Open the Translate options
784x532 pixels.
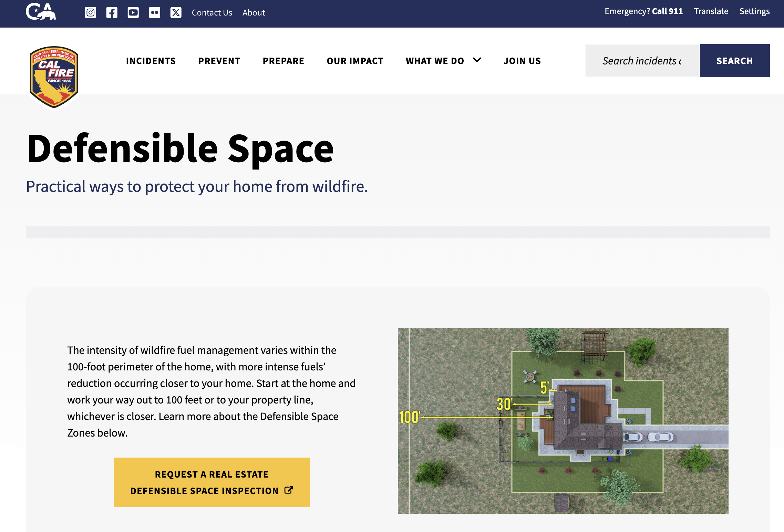(711, 11)
